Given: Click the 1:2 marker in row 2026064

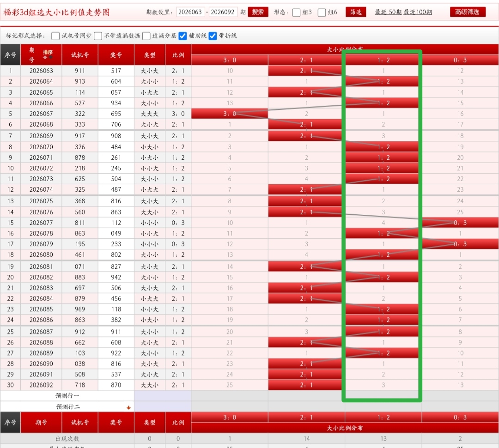Looking at the screenshot, I should click(383, 81).
